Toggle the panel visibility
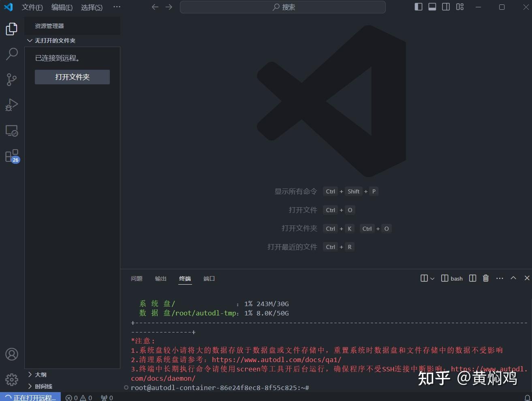 pos(432,6)
